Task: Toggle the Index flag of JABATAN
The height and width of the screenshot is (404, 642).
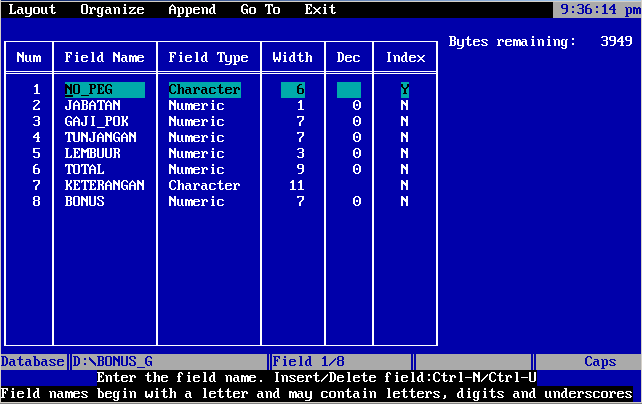Action: [405, 106]
